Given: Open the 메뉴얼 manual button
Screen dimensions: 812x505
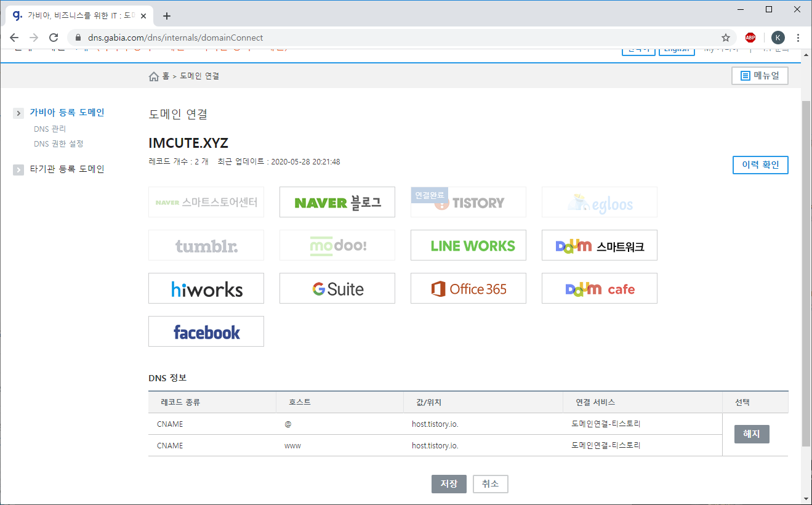Looking at the screenshot, I should pos(760,76).
